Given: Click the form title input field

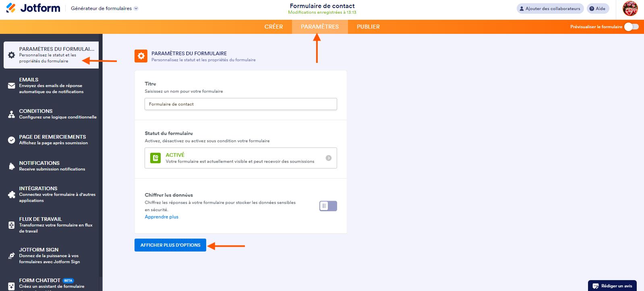Looking at the screenshot, I should [x=240, y=104].
